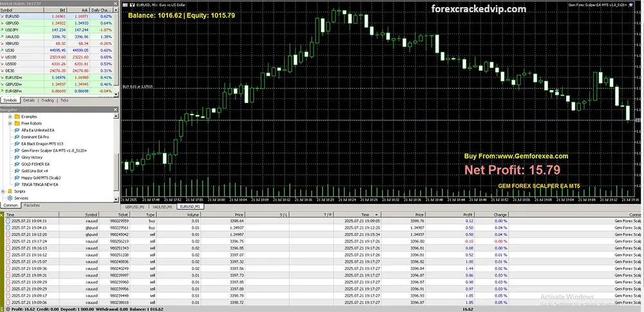
Task: Click the arrow icon beside US30 symbol
Action: (2, 50)
